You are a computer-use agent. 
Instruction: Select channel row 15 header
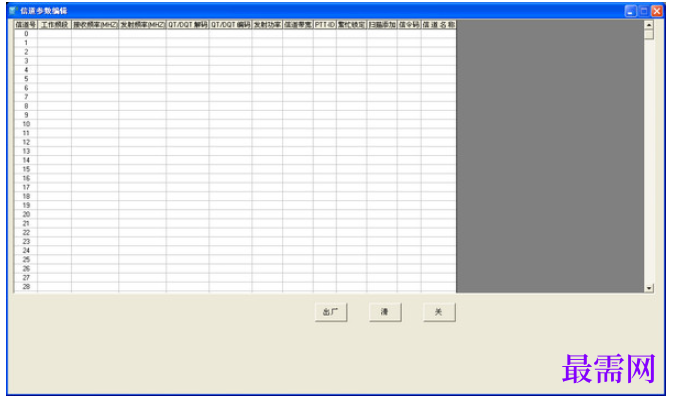[26, 169]
